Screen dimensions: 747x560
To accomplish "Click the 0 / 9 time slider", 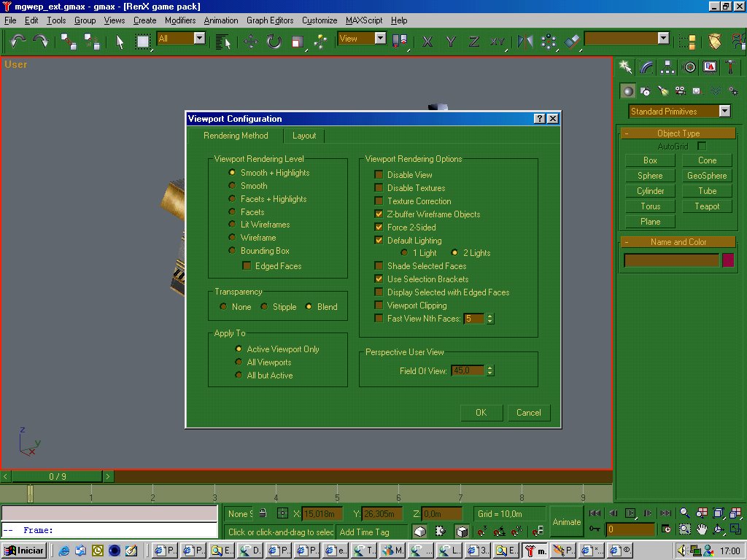I will 57,476.
